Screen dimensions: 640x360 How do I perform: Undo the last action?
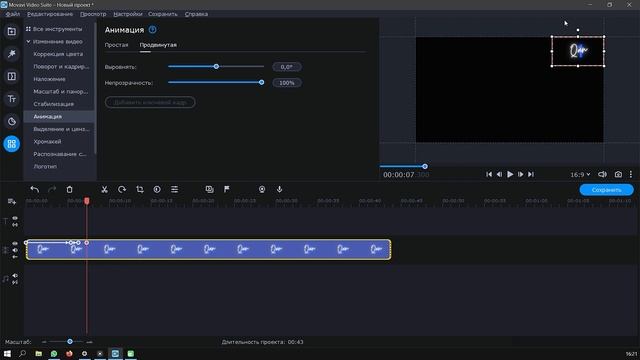(35, 189)
